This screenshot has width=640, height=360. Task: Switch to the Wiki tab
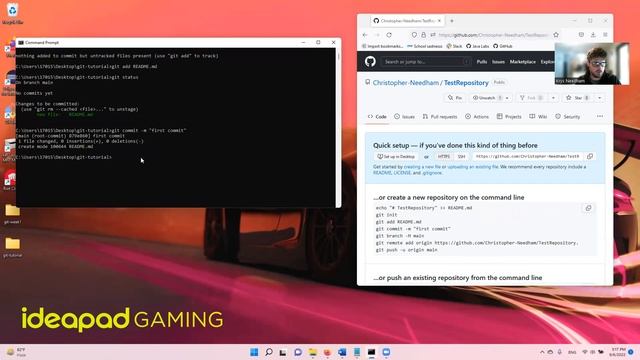point(538,117)
